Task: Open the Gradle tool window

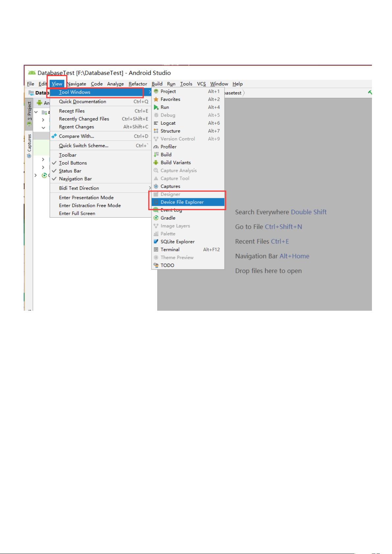Action: [188, 218]
